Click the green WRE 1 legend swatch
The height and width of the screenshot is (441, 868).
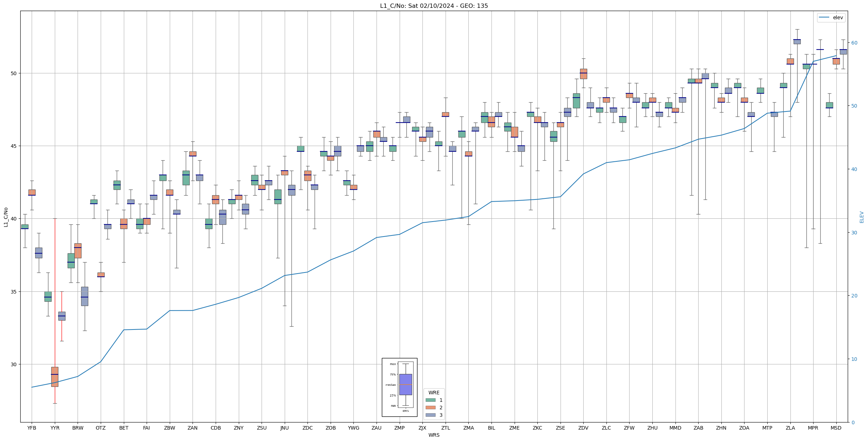[x=430, y=400]
